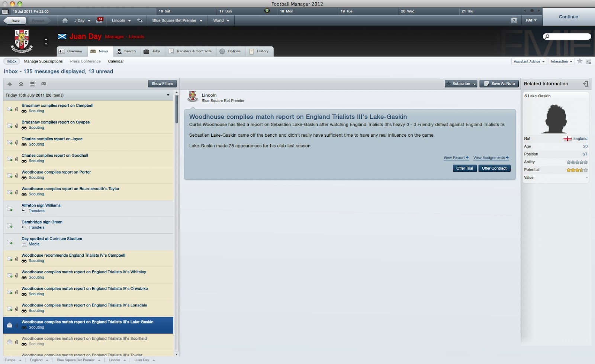Collapse the Related Information panel icon
The height and width of the screenshot is (364, 595).
[x=586, y=84]
